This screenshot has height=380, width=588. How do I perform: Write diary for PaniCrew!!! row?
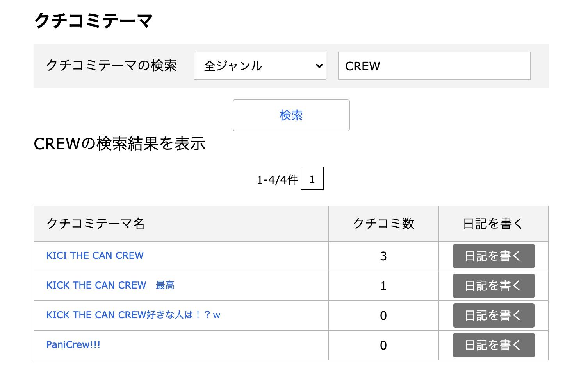tap(494, 345)
